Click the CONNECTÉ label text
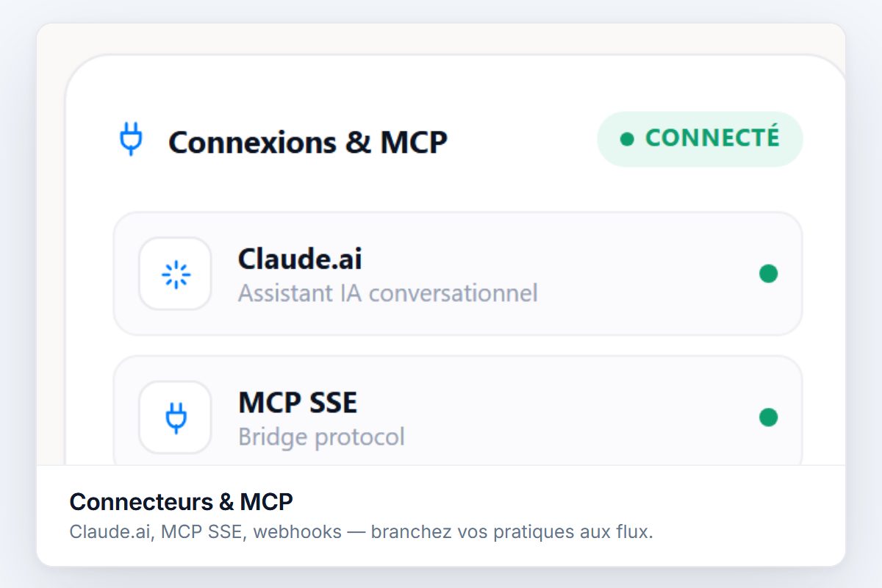Image resolution: width=882 pixels, height=588 pixels. tap(712, 138)
